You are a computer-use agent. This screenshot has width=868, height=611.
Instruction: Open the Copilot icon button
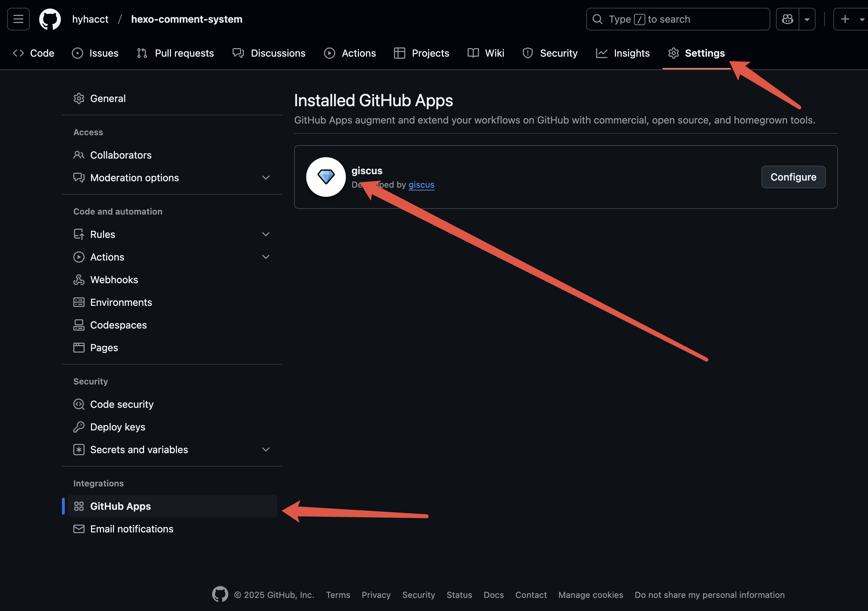(x=788, y=19)
